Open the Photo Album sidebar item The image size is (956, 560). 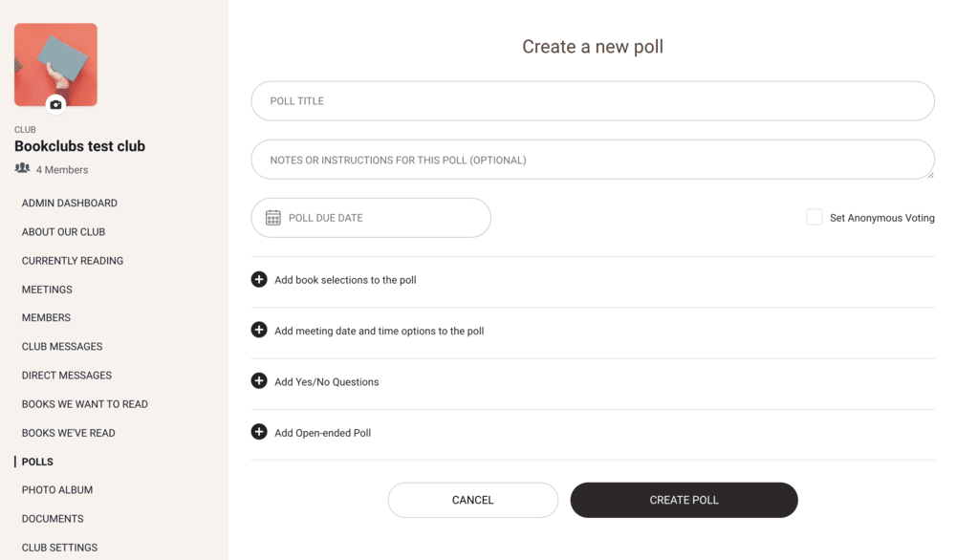57,489
